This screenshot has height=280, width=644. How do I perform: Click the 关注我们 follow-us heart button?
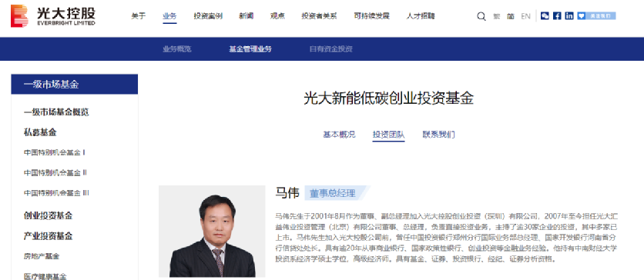point(596,16)
